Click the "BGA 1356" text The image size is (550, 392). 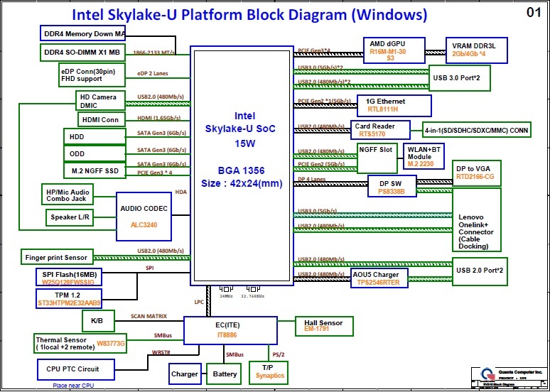tap(241, 170)
